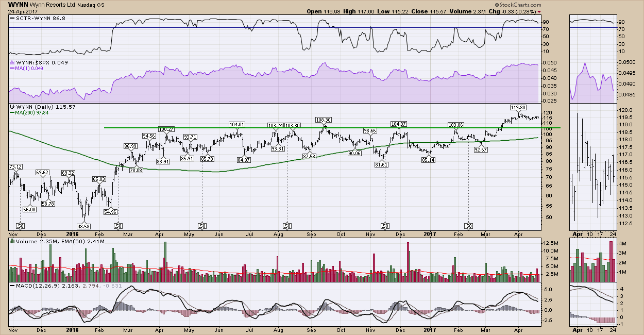The image size is (644, 335).
Task: Click the red down arrow beside Chg percentage
Action: pos(539,11)
